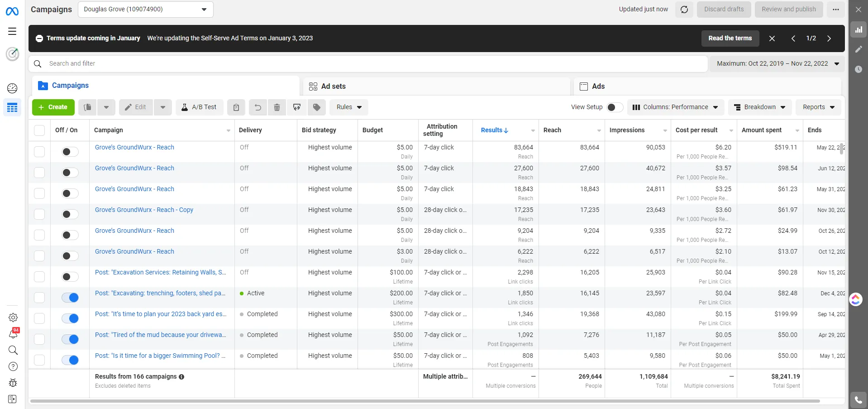Viewport: 868px width, 409px height.
Task: Toggle the View Setup switch
Action: coord(615,107)
